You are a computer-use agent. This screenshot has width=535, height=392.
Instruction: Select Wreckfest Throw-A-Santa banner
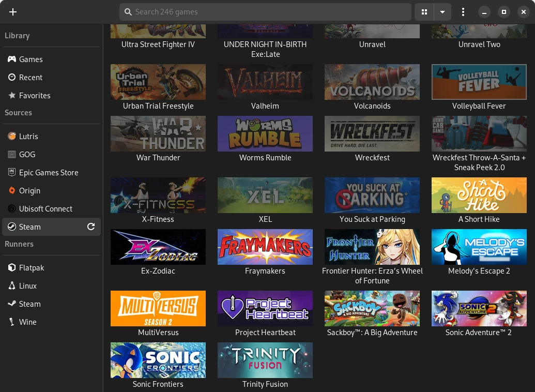click(479, 133)
